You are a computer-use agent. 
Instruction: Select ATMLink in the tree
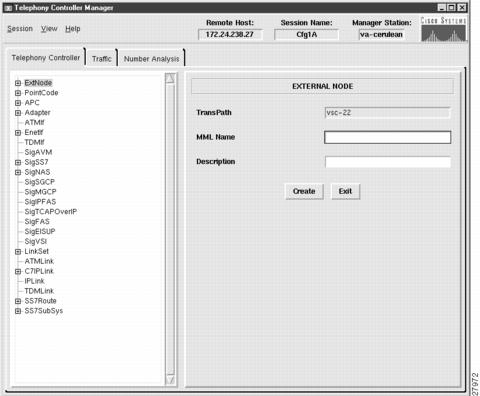tap(39, 261)
